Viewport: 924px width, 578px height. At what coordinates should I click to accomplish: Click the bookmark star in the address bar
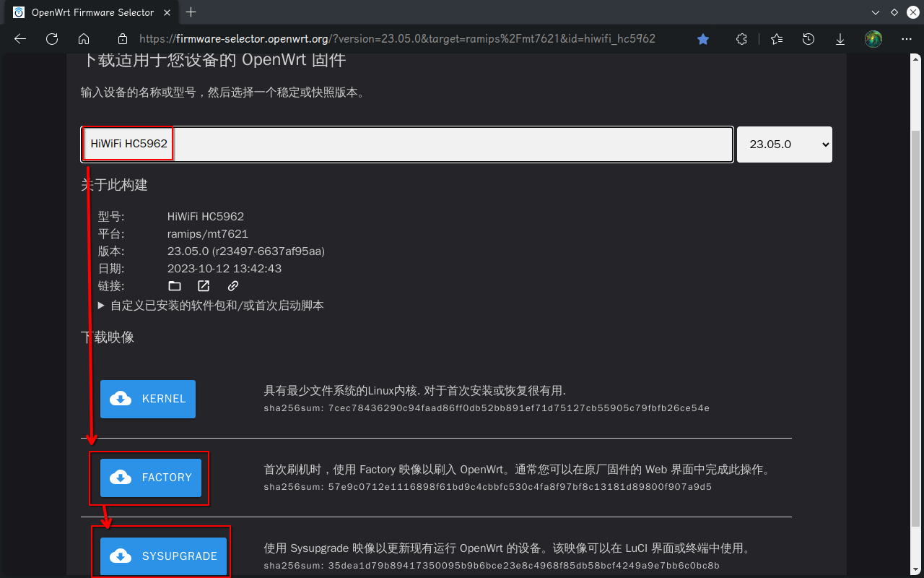[702, 39]
